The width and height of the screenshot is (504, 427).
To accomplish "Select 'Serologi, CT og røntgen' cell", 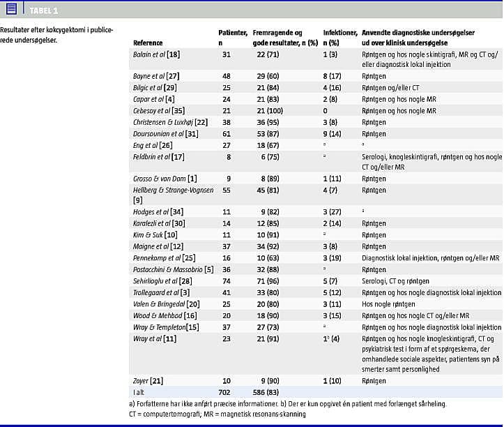I will pos(395,281).
